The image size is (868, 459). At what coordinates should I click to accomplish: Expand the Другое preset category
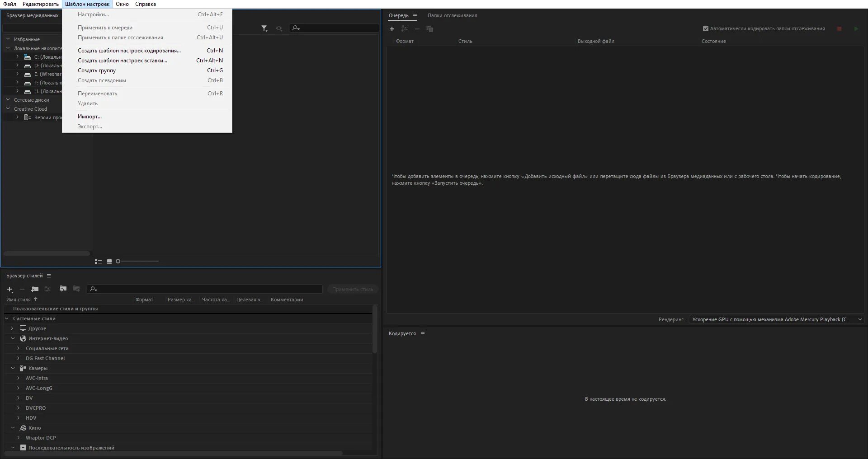12,328
